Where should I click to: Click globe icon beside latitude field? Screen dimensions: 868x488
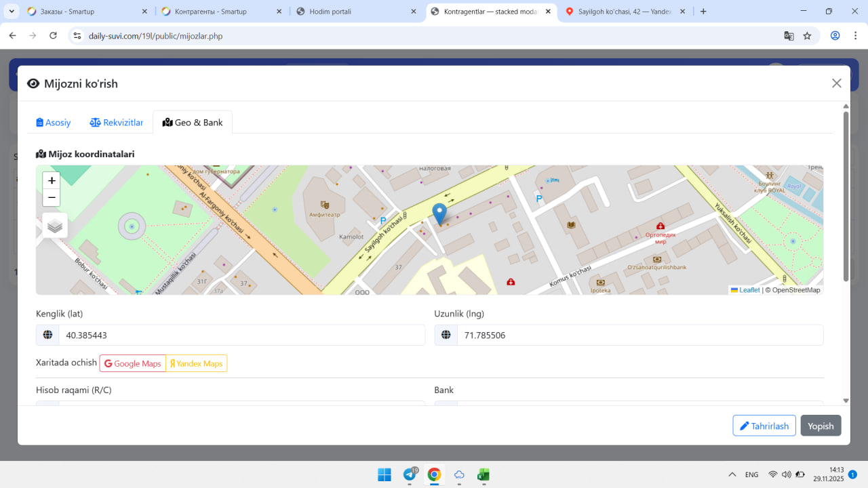47,335
